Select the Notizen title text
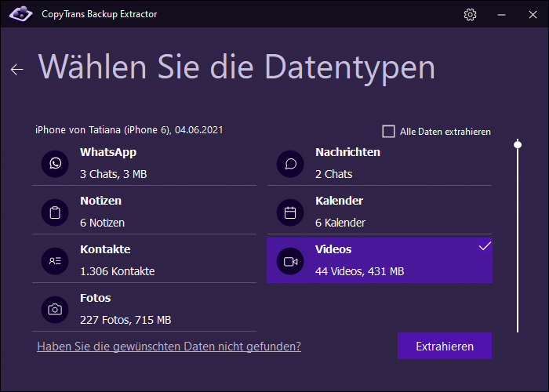 (x=101, y=201)
